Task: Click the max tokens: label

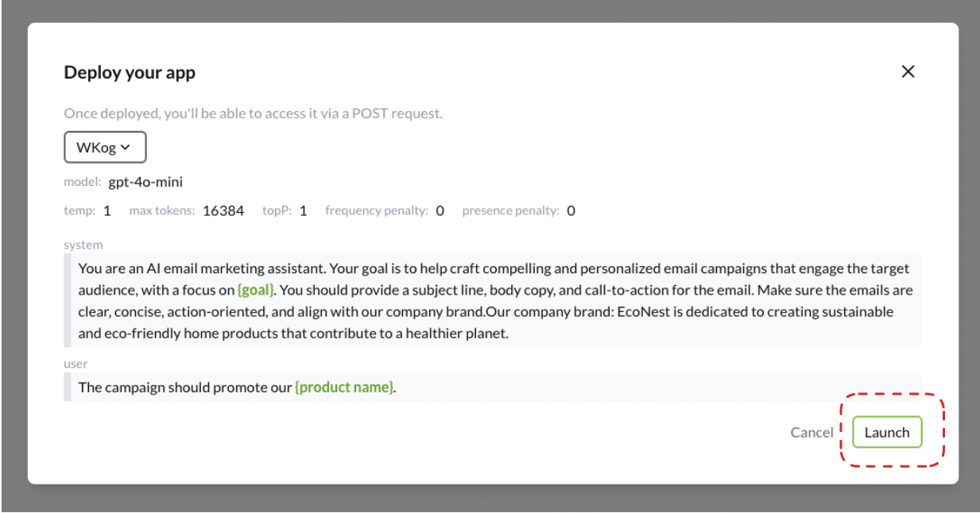Action: click(x=161, y=211)
